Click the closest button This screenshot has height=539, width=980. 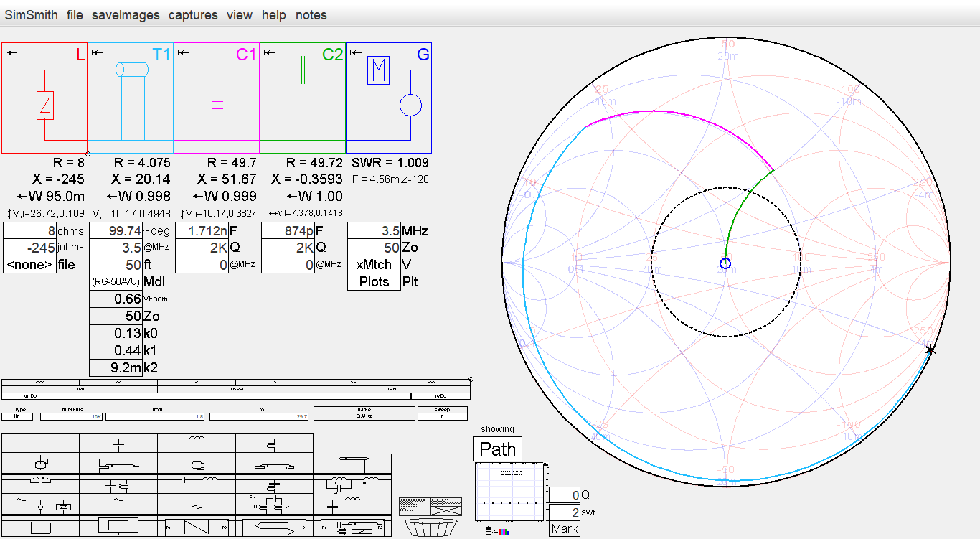pos(235,389)
